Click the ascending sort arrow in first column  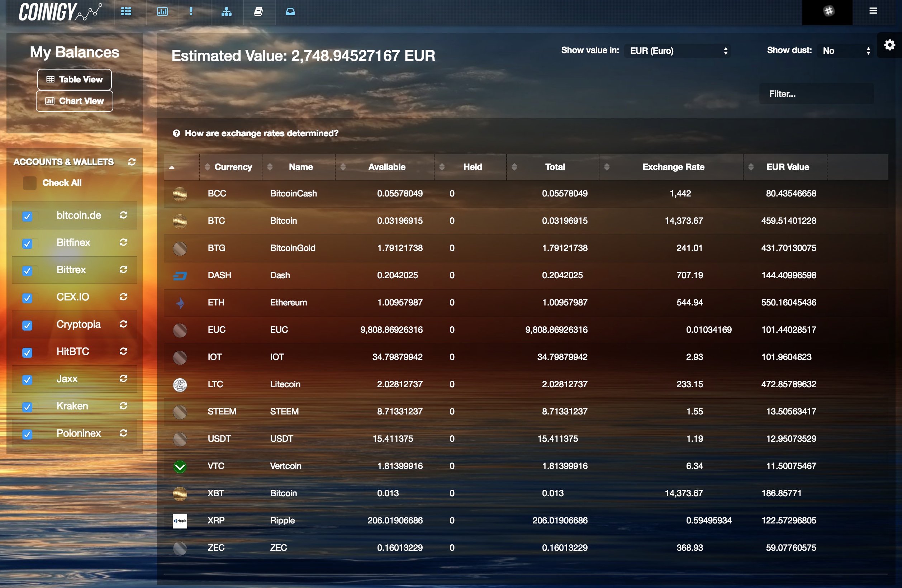coord(172,167)
